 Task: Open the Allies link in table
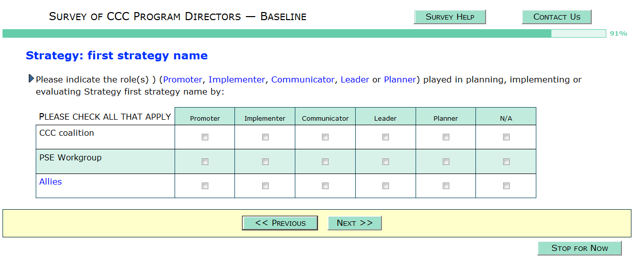(x=50, y=182)
